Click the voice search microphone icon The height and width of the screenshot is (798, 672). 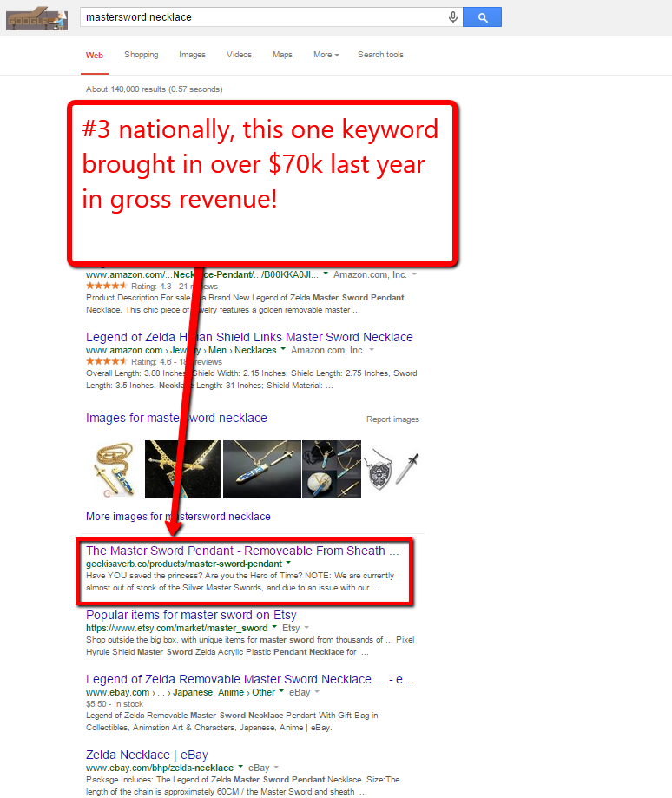pyautogui.click(x=452, y=18)
